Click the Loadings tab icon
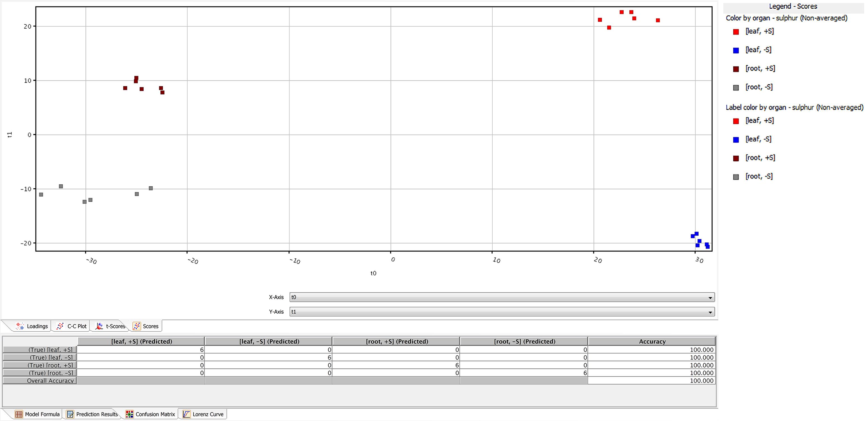 (20, 326)
